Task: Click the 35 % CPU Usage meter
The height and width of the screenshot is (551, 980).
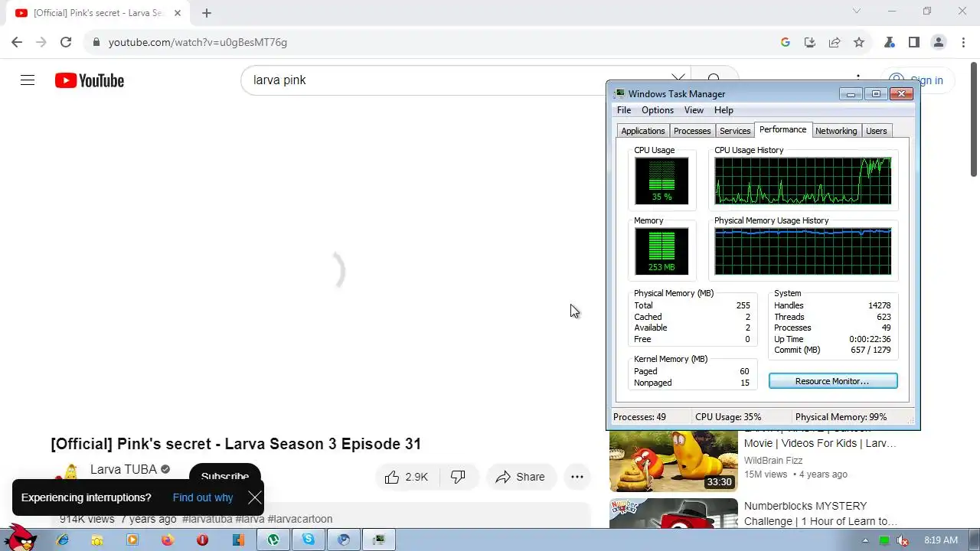Action: (x=661, y=181)
